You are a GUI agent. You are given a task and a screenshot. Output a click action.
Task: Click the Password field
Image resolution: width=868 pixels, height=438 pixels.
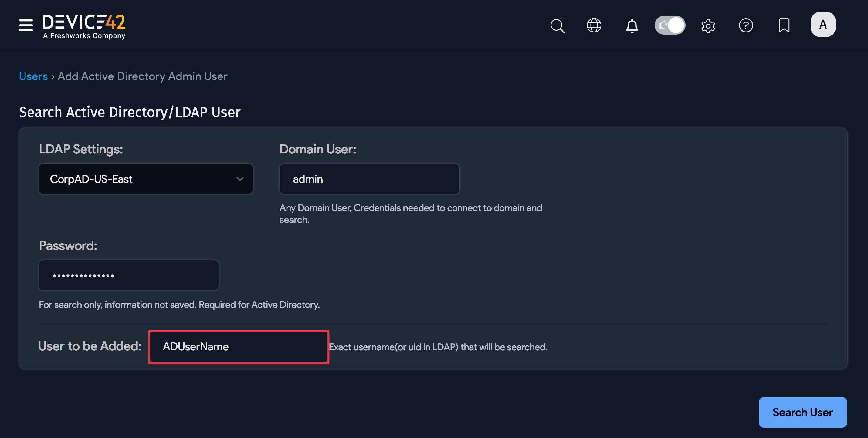tap(128, 275)
